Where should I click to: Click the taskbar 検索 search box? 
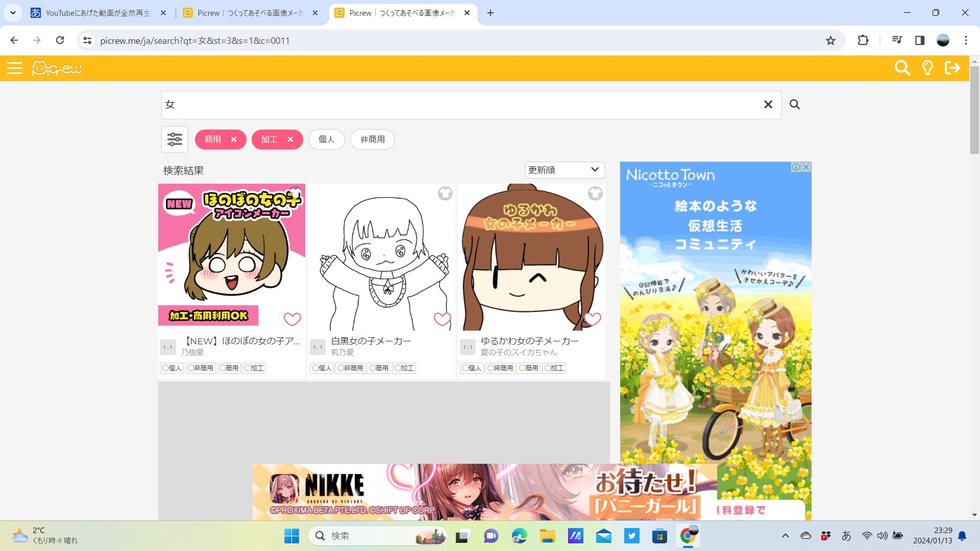pyautogui.click(x=377, y=536)
